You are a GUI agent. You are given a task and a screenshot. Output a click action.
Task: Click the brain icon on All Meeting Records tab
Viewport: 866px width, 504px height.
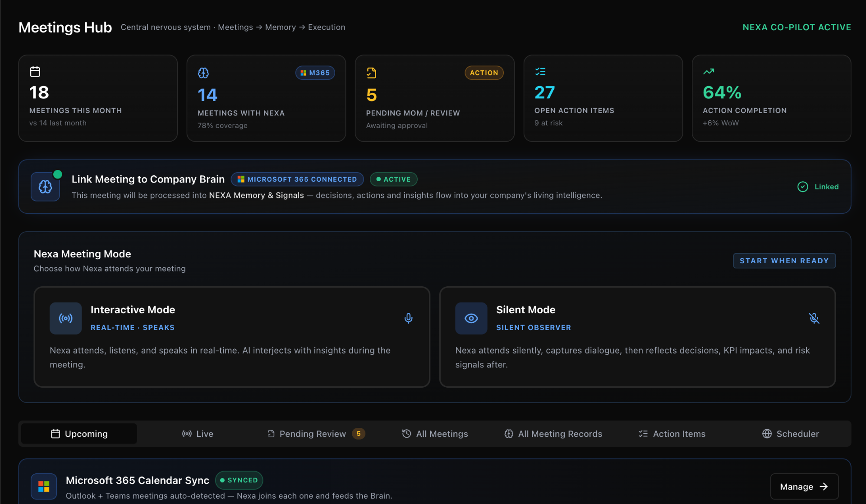(x=509, y=434)
